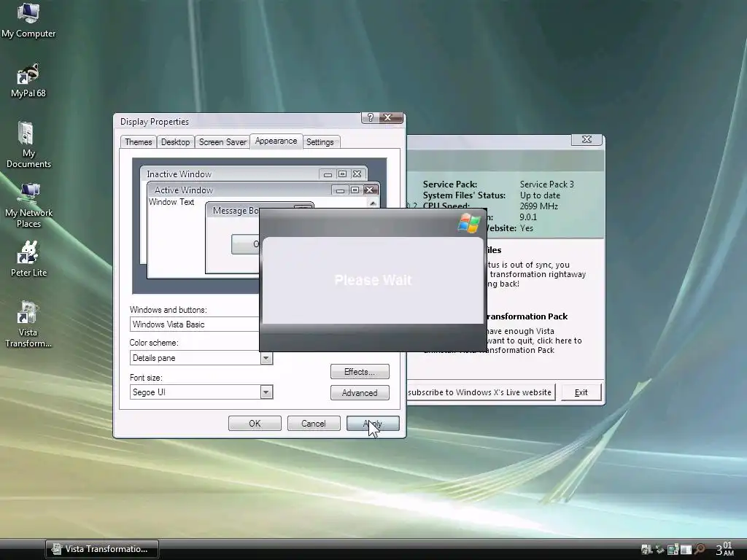The image size is (747, 560).
Task: Click the sidebar window icon in system tray
Action: click(x=686, y=550)
